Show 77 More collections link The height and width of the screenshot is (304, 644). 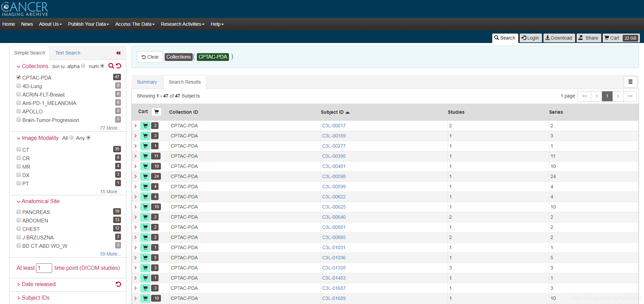point(110,128)
